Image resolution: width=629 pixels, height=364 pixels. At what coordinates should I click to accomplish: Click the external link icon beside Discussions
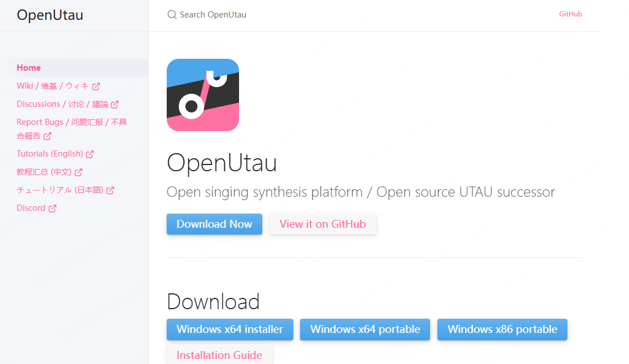[x=115, y=105]
